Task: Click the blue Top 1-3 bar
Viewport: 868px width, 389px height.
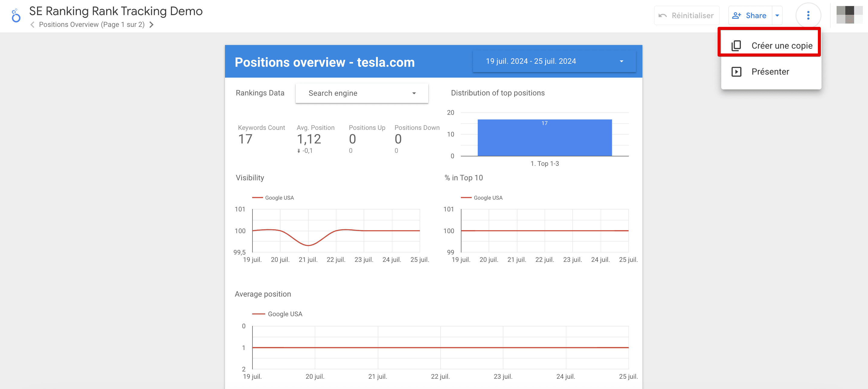Action: (x=545, y=137)
